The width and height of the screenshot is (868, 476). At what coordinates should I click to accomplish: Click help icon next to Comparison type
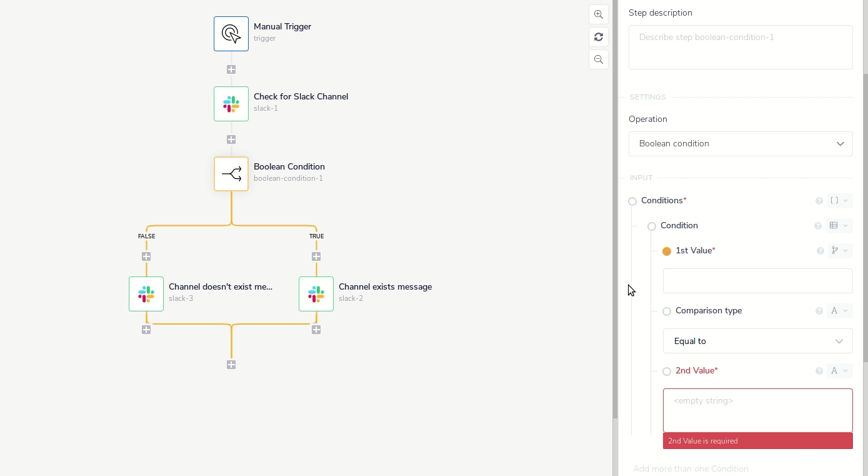(x=819, y=311)
